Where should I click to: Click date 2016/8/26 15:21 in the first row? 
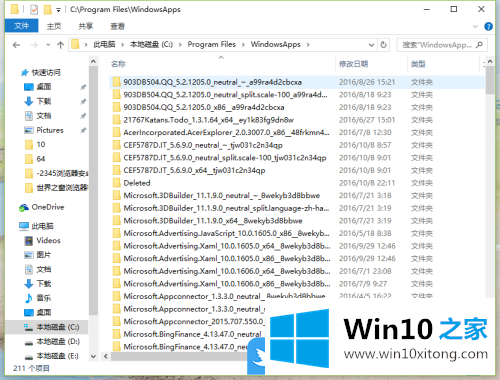click(367, 82)
